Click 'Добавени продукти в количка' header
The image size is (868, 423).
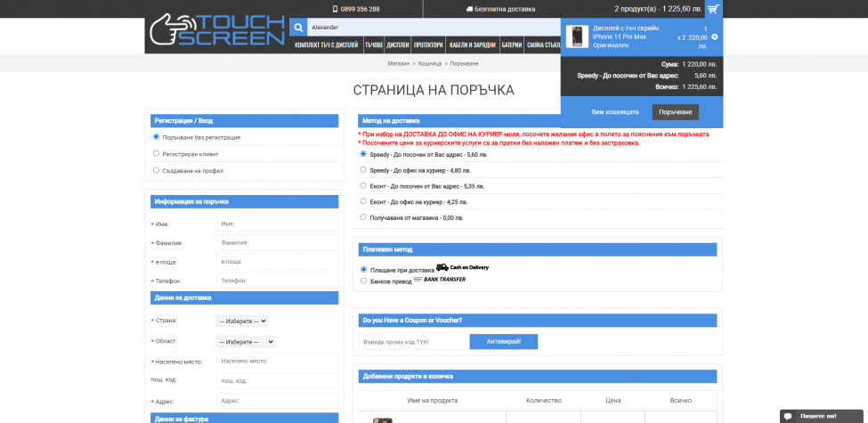(538, 376)
